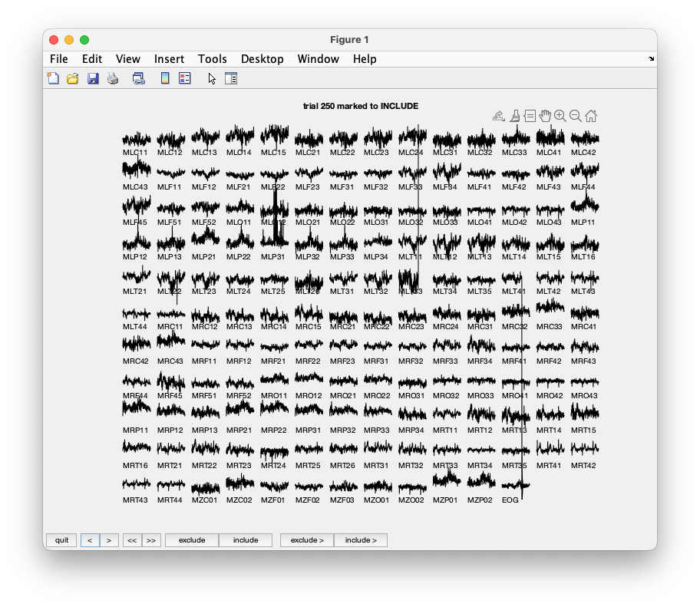Viewport: 700px width, 607px height.
Task: Print the figure using the printer icon
Action: pos(113,78)
